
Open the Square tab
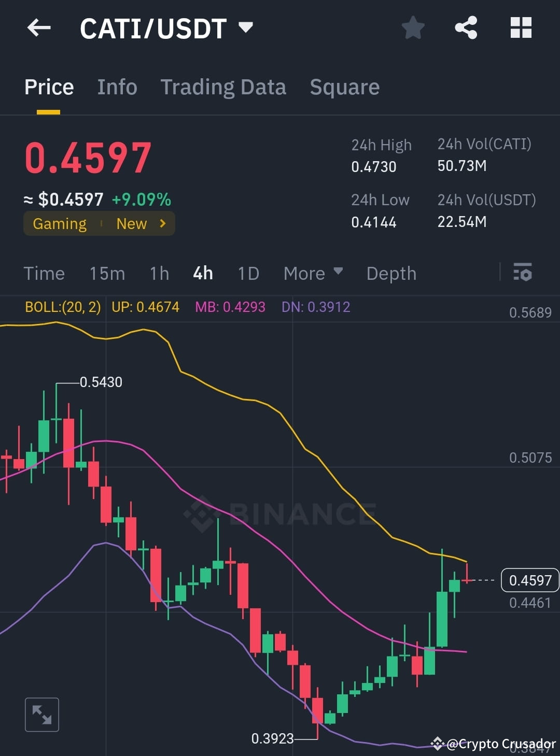point(344,87)
